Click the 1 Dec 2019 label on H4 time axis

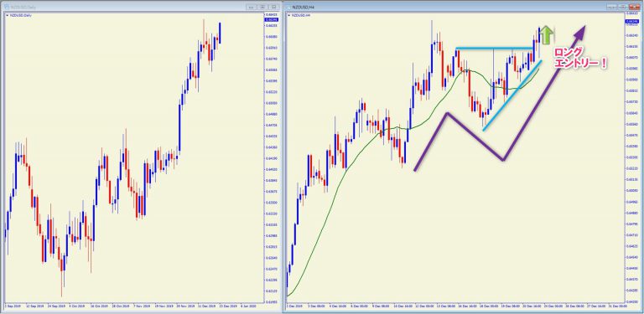[294, 306]
